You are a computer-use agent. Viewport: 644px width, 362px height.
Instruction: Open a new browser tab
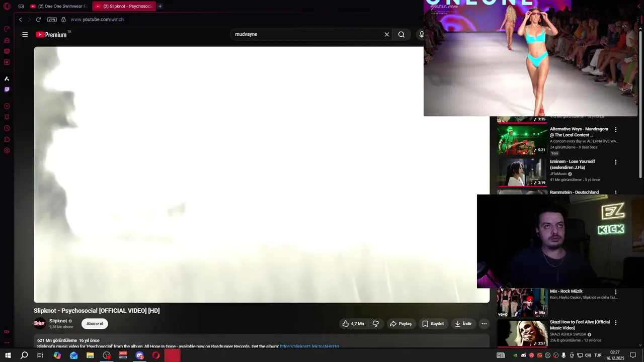(x=160, y=7)
